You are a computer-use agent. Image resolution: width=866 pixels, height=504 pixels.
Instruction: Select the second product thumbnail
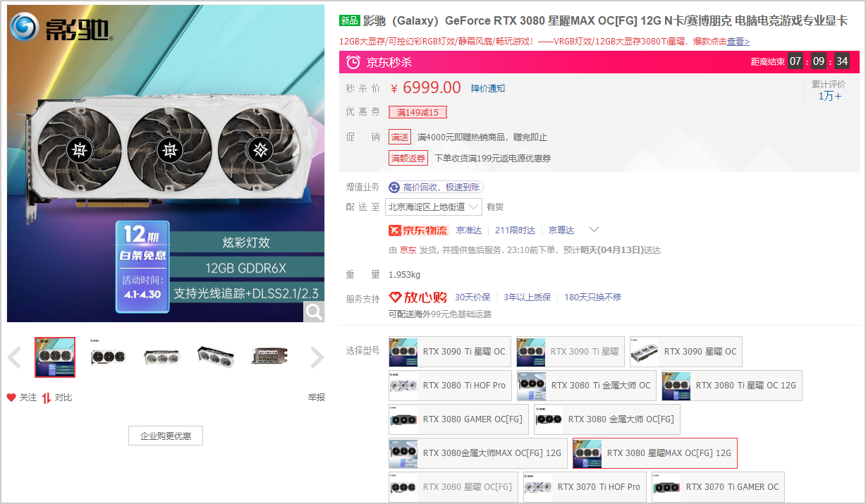pyautogui.click(x=109, y=357)
